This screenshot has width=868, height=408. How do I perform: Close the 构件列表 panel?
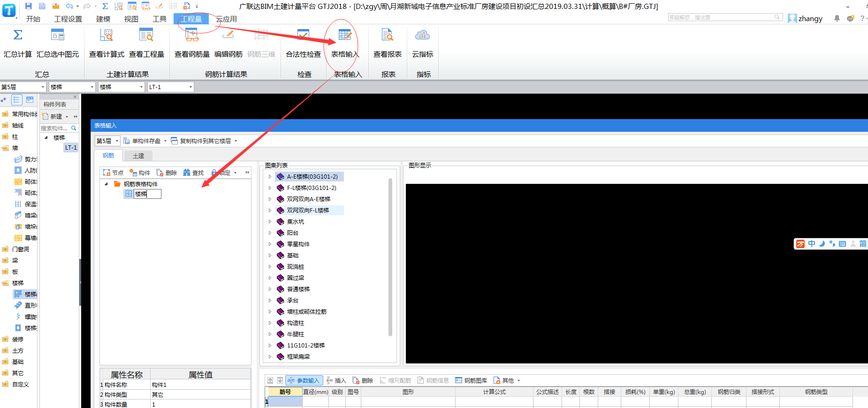(x=75, y=97)
